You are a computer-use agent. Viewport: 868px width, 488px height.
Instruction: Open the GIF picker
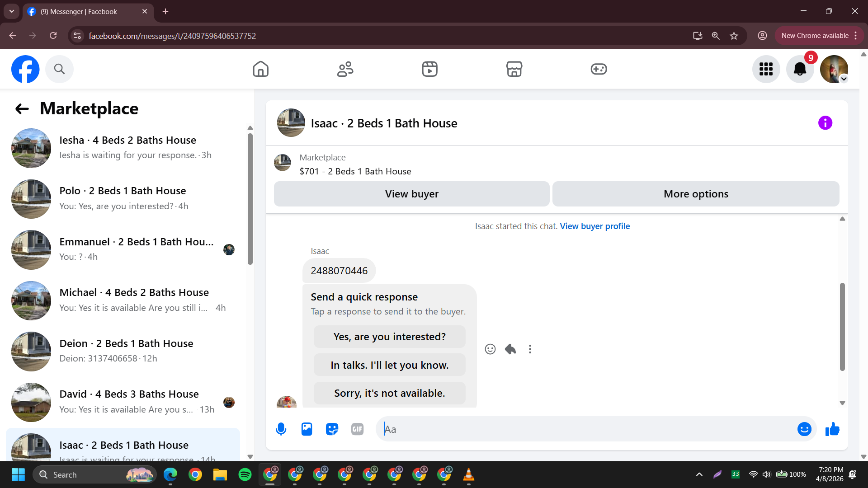(x=357, y=429)
